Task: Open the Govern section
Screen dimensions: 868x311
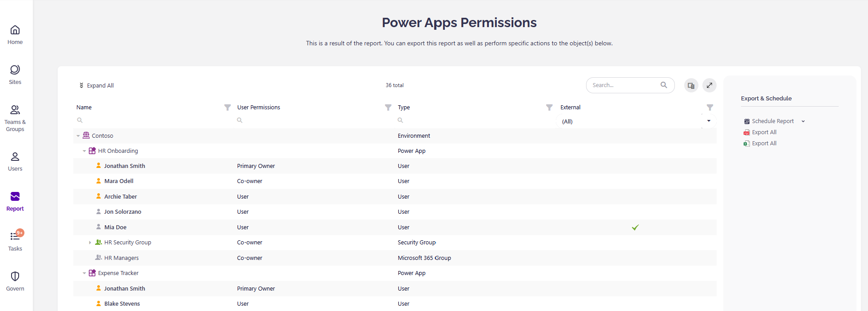Action: 15,281
